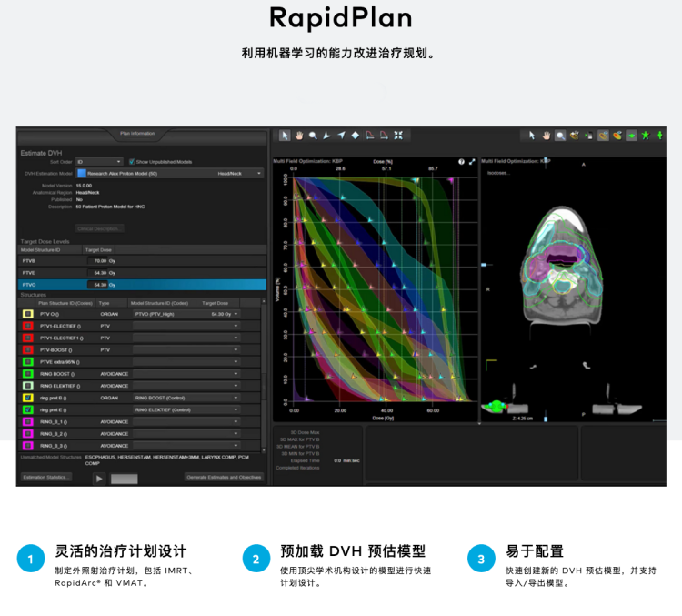Select the highlighted PTVO target dose row
This screenshot has width=682, height=616.
coord(142,285)
